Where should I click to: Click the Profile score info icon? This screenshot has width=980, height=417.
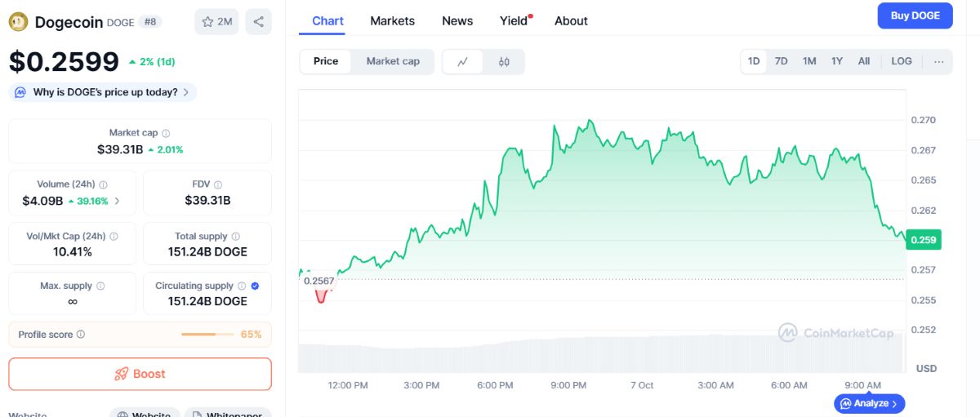point(80,335)
